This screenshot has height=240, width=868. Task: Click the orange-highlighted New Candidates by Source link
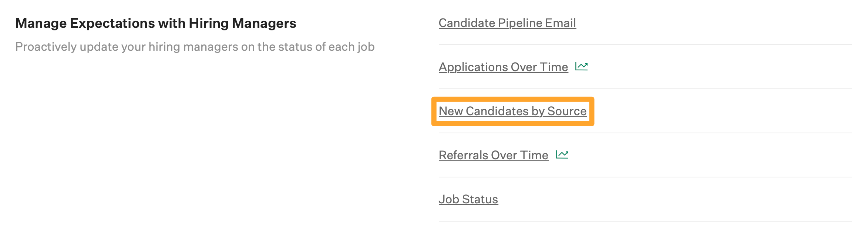coord(512,111)
